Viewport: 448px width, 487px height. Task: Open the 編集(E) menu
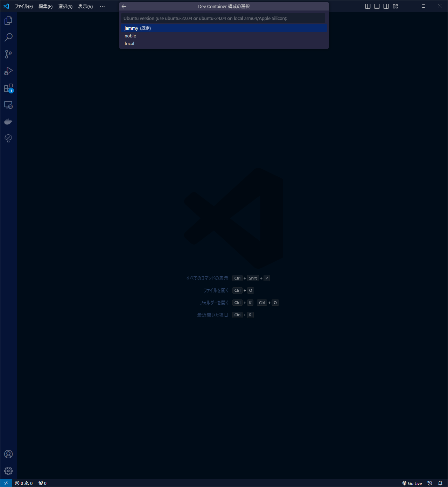tap(45, 6)
